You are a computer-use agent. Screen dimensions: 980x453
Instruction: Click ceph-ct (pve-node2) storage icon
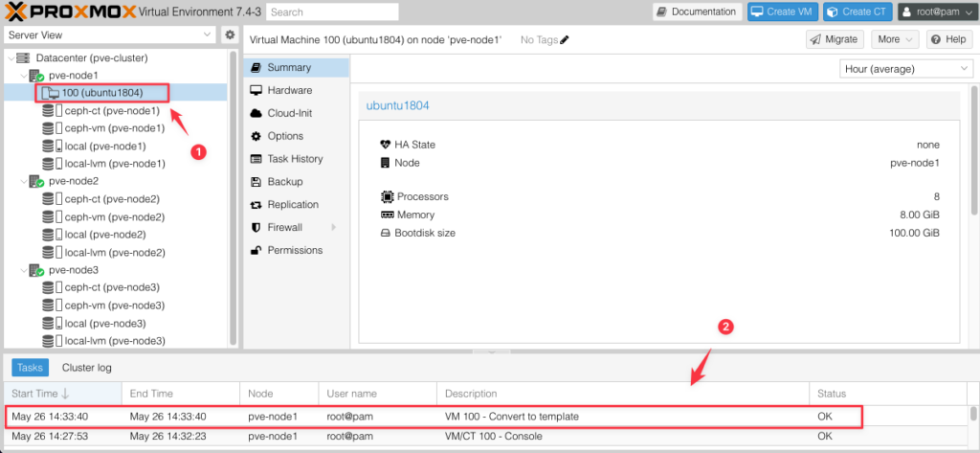point(52,199)
